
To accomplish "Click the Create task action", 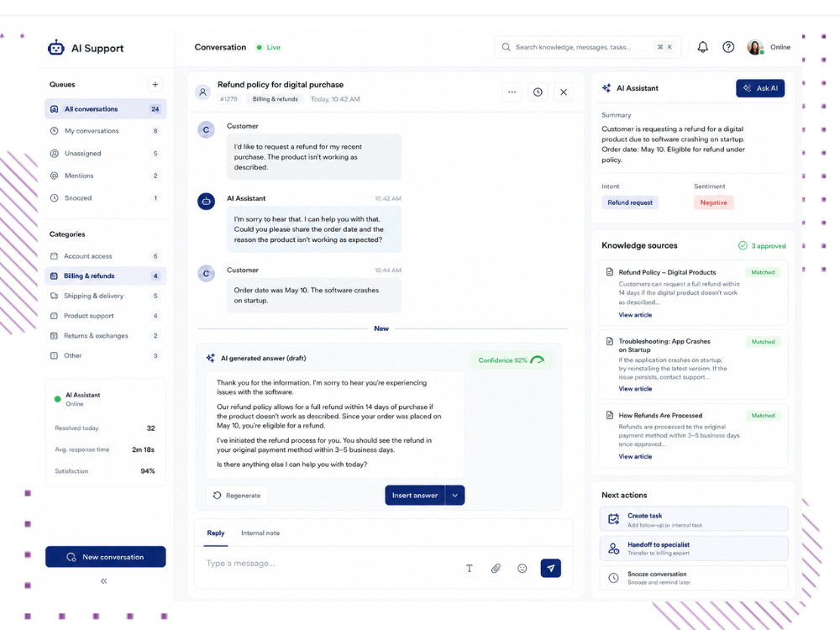I will 694,519.
